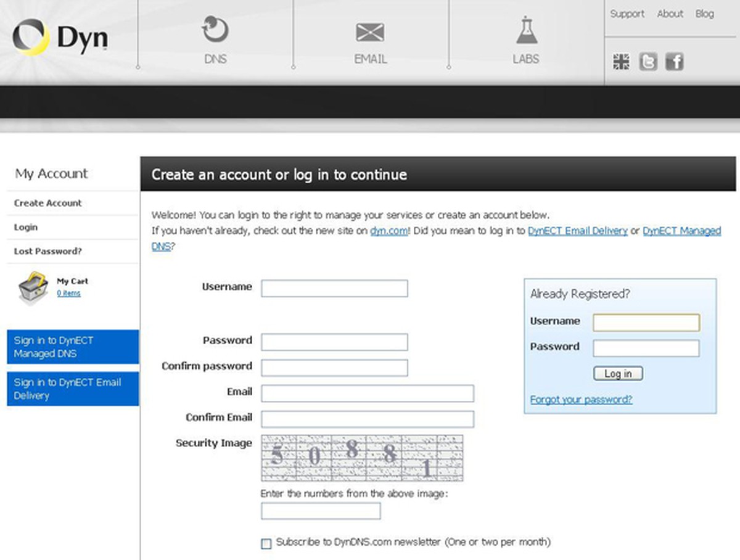Click the security image number entry field
Viewport: 740px width, 560px height.
[x=321, y=511]
